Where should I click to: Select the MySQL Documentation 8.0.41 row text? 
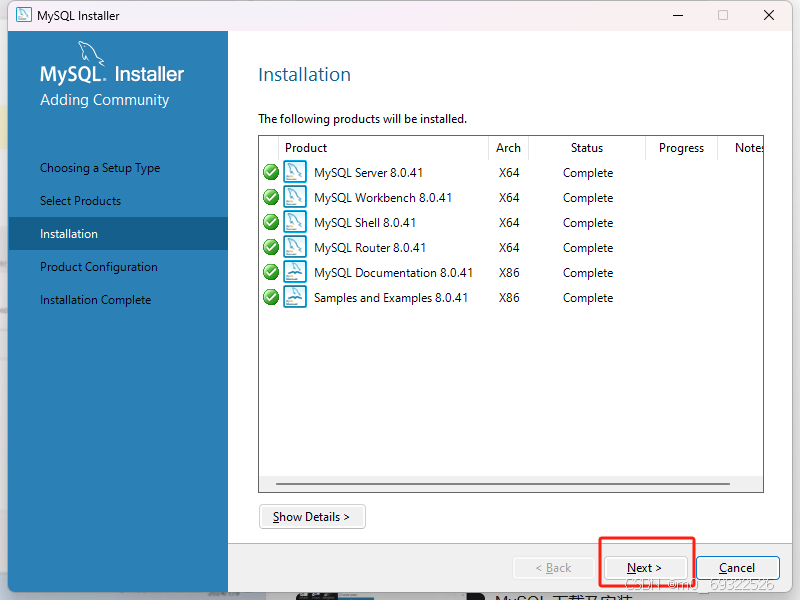pyautogui.click(x=393, y=273)
